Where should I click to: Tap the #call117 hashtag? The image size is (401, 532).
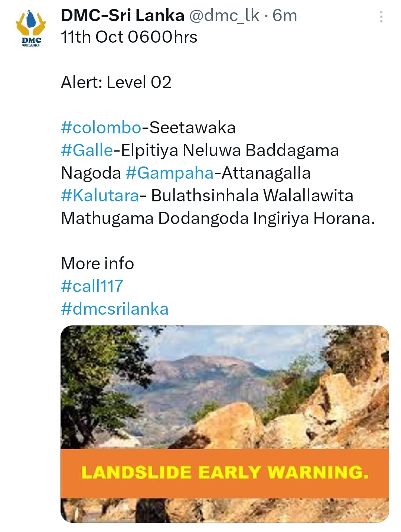pyautogui.click(x=92, y=286)
